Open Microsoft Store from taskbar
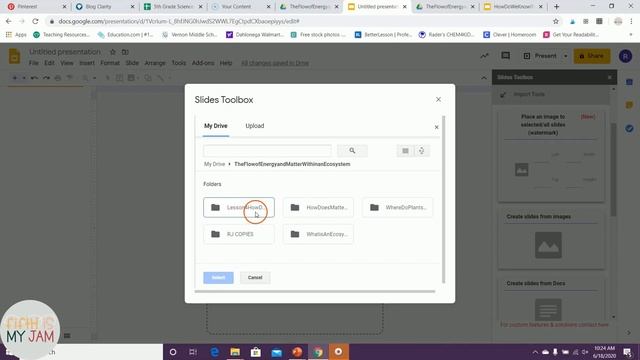This screenshot has height=360, width=640. pos(256,352)
